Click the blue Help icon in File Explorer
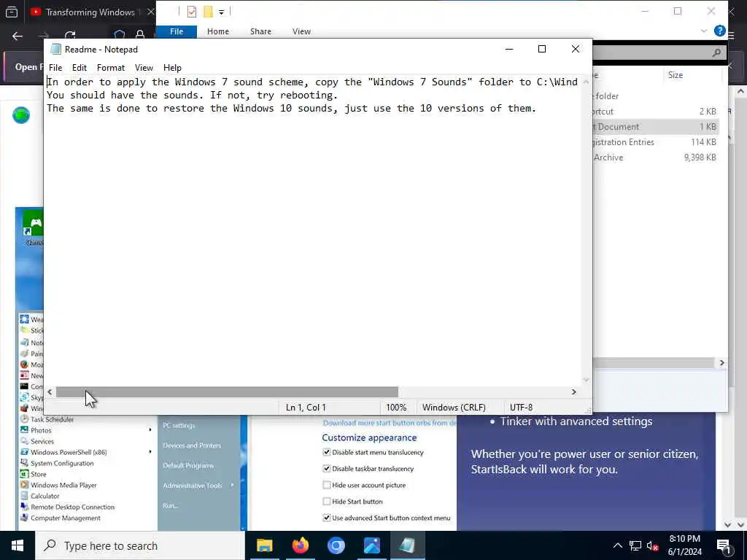The height and width of the screenshot is (560, 747). (719, 31)
